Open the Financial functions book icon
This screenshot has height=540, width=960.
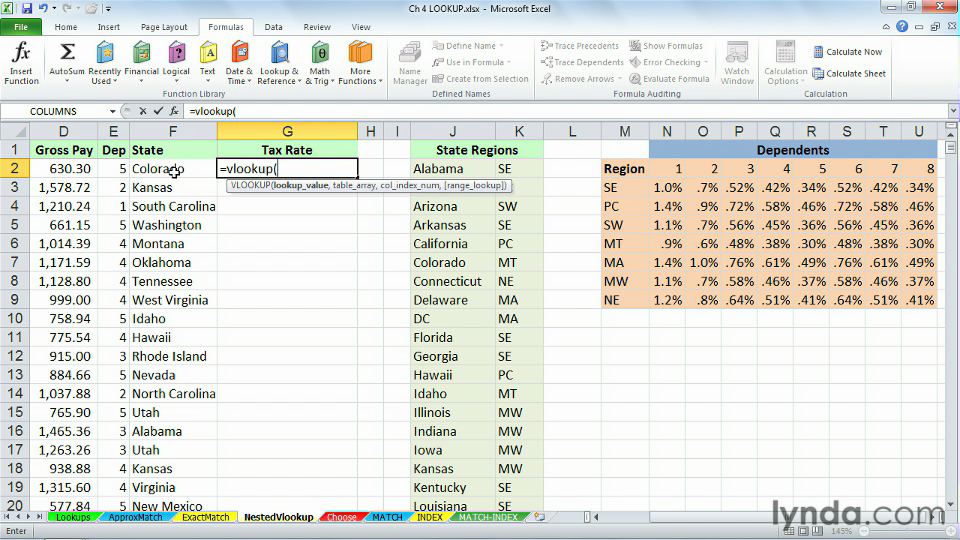pos(141,53)
